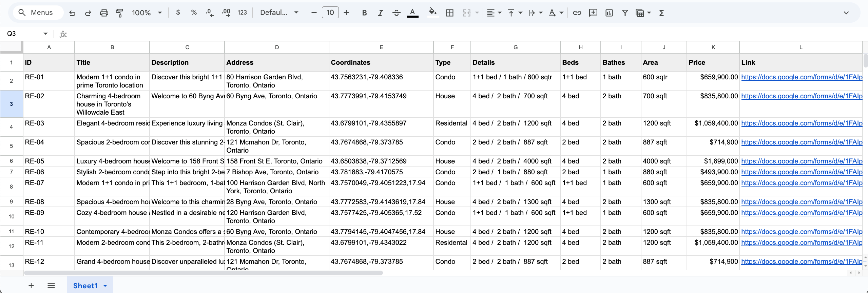This screenshot has height=293, width=868.
Task: Open the Sheet1 tab dropdown arrow
Action: pyautogui.click(x=105, y=286)
